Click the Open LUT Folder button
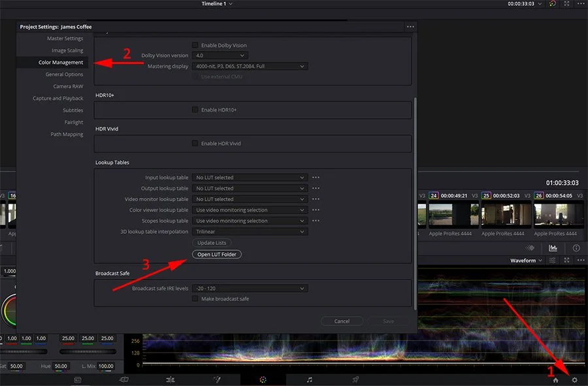 click(x=216, y=254)
